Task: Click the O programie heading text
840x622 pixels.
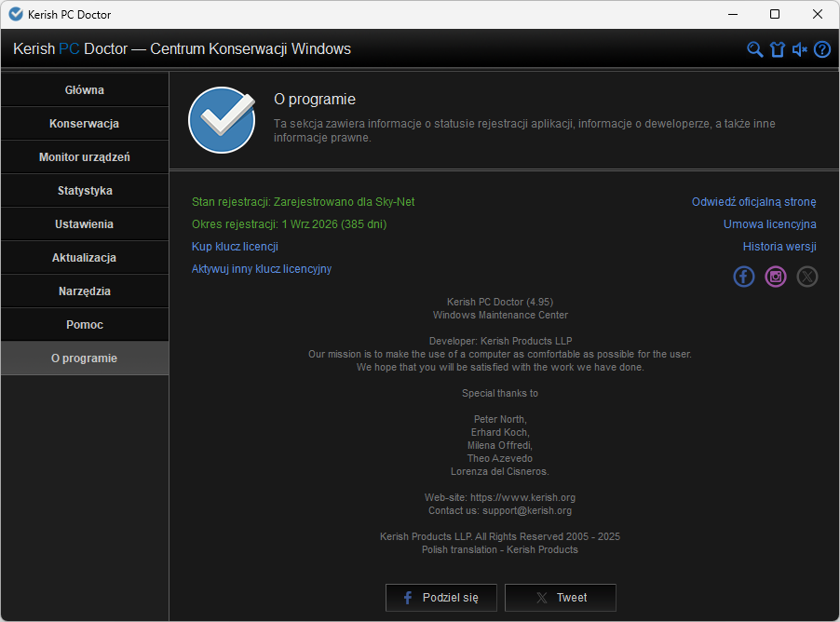Action: coord(315,99)
